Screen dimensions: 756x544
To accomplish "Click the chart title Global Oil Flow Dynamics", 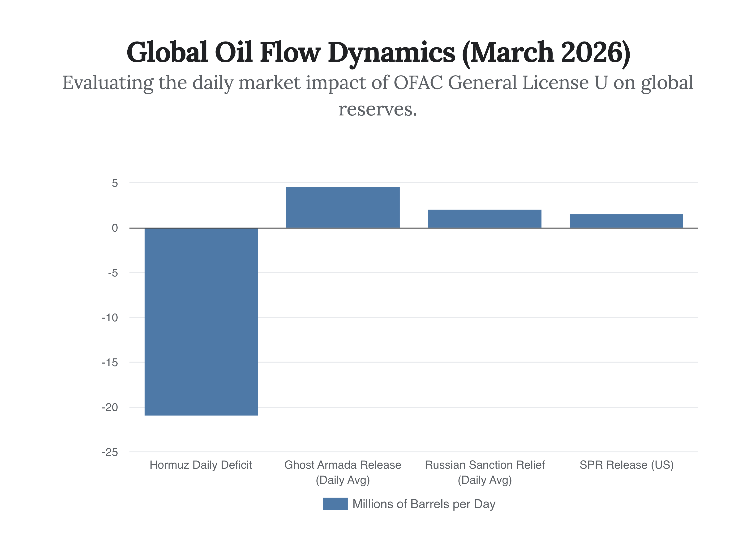I will tap(378, 53).
